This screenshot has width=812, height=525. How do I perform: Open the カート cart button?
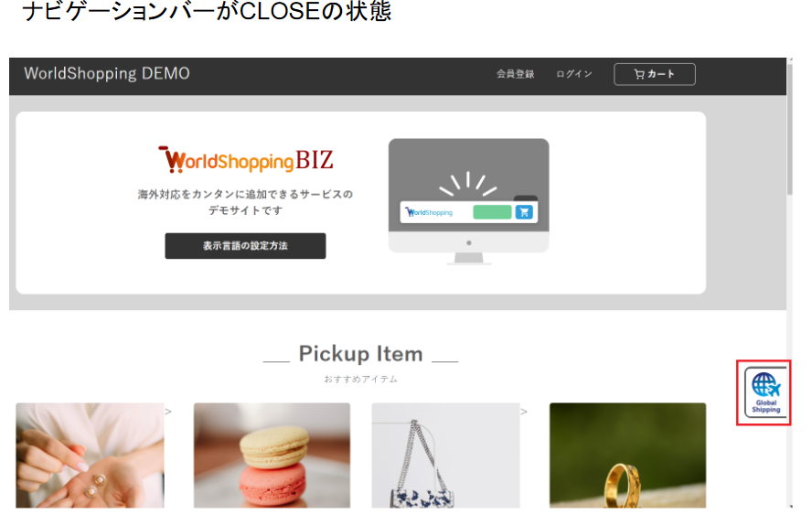click(x=655, y=74)
